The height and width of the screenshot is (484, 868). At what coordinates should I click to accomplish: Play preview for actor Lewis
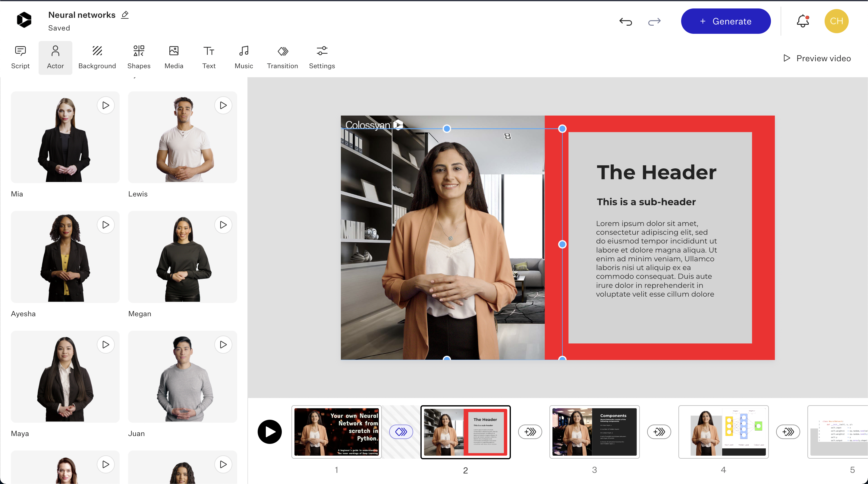pyautogui.click(x=223, y=106)
